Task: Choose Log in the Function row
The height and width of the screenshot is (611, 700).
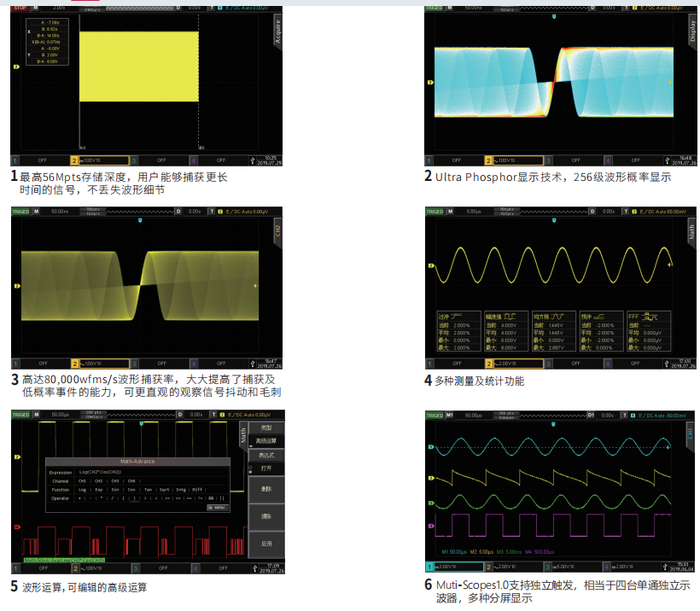Action: [x=82, y=490]
